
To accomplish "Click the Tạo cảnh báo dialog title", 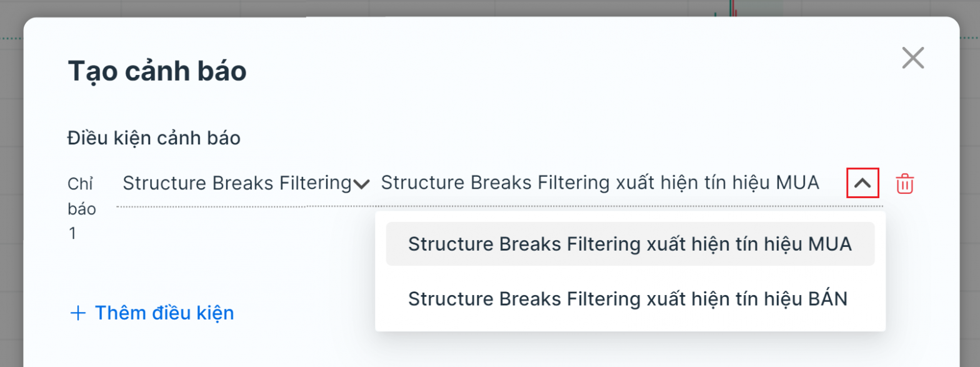I will (x=157, y=72).
